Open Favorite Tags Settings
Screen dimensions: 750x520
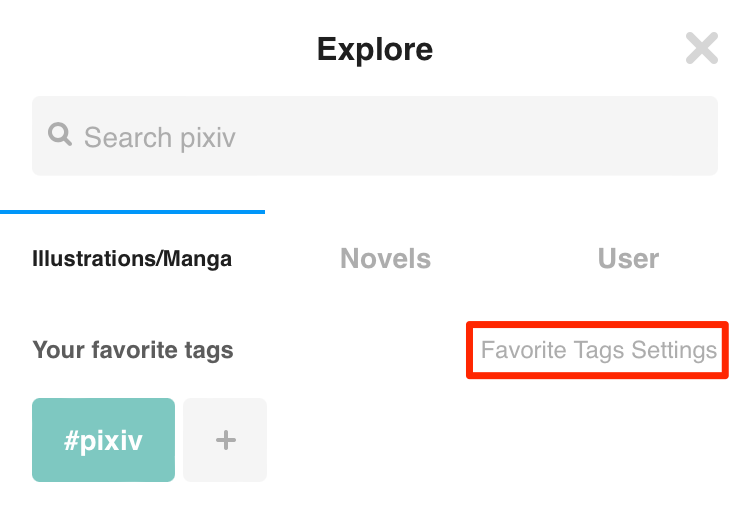point(598,350)
